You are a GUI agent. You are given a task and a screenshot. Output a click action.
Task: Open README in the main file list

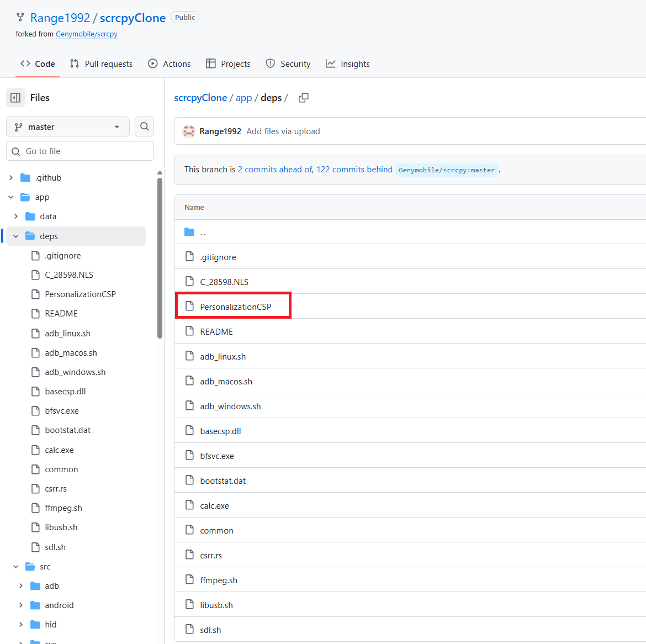click(216, 332)
